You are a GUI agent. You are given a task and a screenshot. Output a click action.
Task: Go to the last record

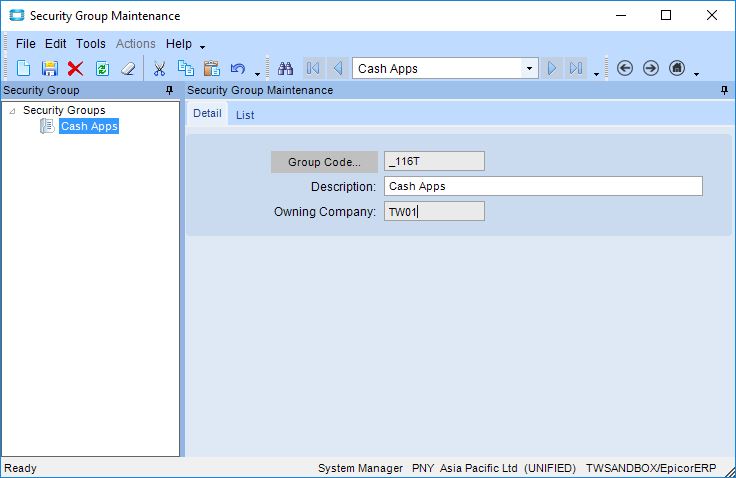[x=576, y=69]
